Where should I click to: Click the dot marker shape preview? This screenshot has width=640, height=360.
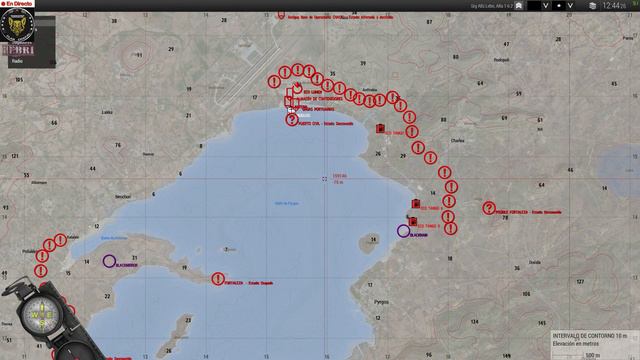pos(559,6)
